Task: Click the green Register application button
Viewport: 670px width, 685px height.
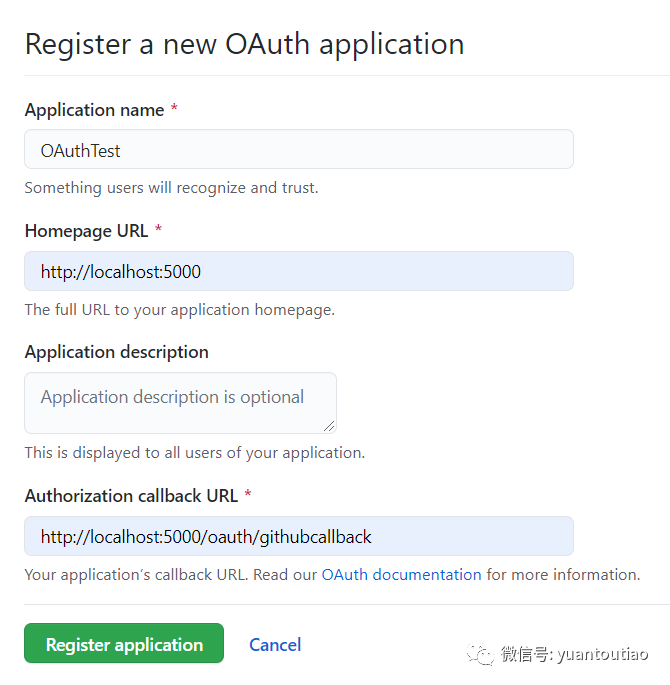Action: (x=124, y=643)
